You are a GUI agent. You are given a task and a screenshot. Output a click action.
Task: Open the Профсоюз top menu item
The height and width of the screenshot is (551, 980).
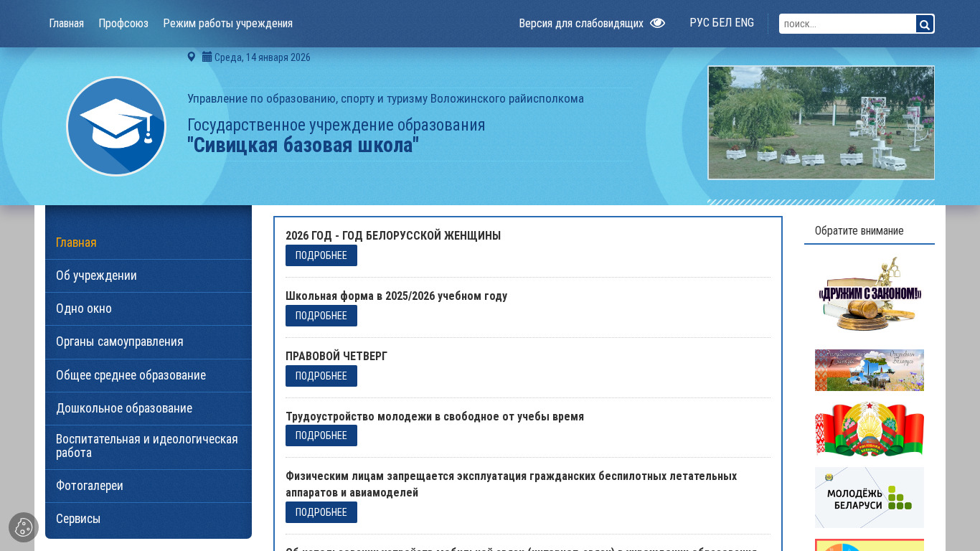pos(123,23)
